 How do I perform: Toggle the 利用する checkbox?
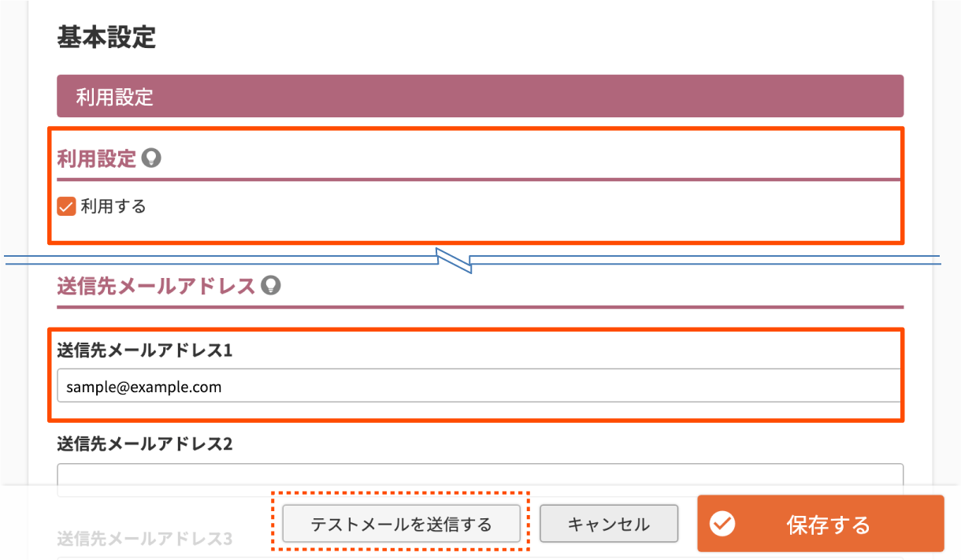pos(67,207)
